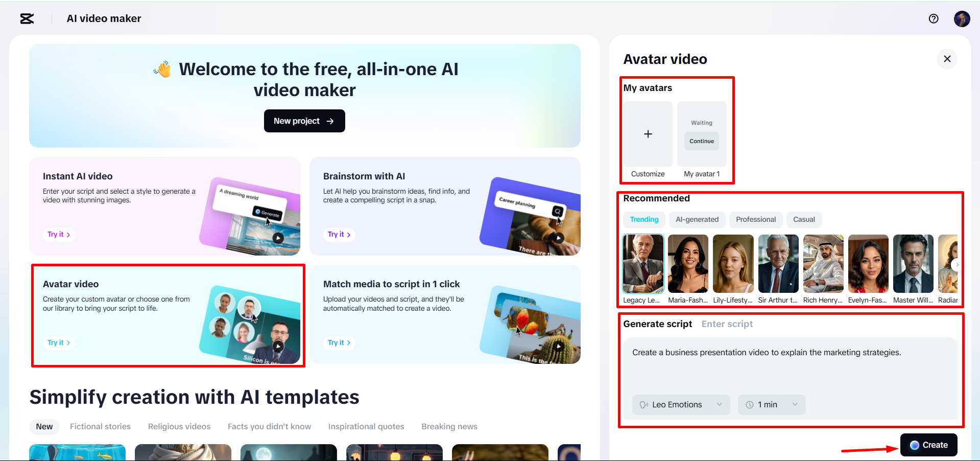Click the plus icon to customize an avatar

click(x=647, y=134)
